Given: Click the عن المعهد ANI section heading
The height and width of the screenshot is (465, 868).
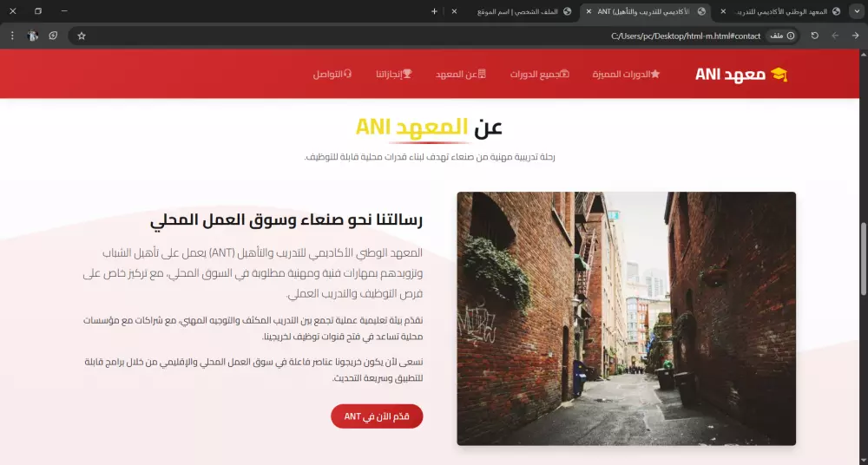Looking at the screenshot, I should [429, 128].
